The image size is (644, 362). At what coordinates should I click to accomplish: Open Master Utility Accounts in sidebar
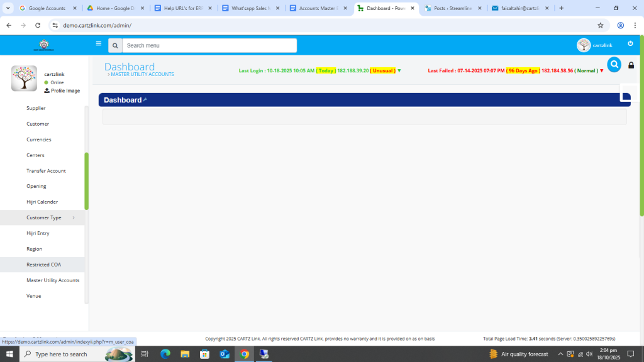pos(53,280)
